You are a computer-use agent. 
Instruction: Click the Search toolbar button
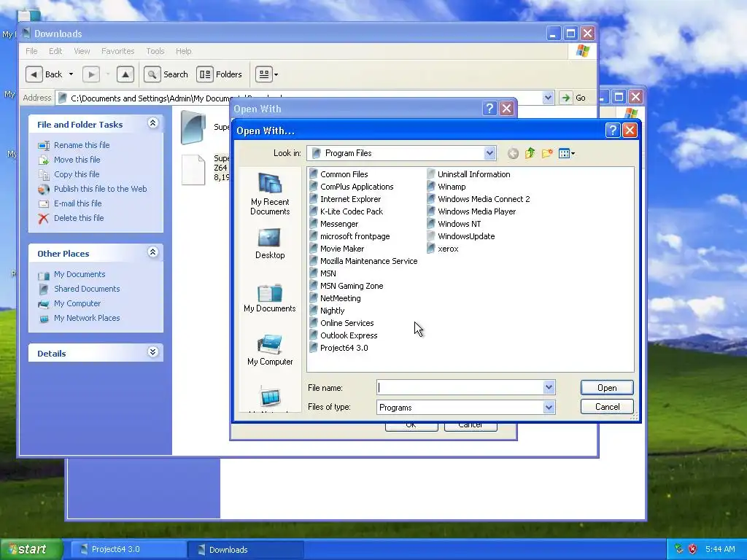click(x=166, y=74)
